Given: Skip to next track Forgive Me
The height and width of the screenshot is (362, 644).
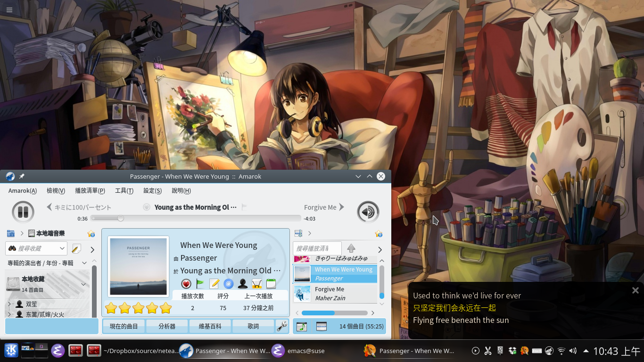Looking at the screenshot, I should pyautogui.click(x=324, y=207).
